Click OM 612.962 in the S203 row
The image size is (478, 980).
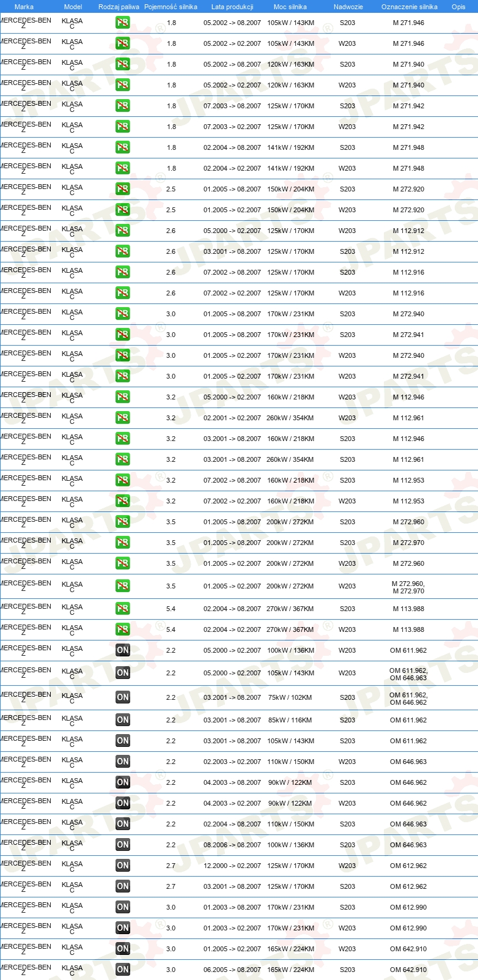coord(408,886)
